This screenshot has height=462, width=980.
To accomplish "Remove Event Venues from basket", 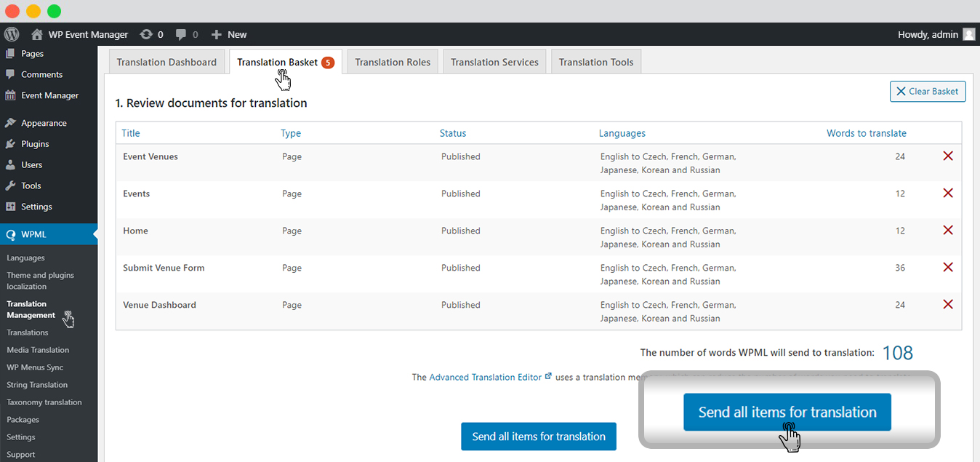I will (948, 156).
